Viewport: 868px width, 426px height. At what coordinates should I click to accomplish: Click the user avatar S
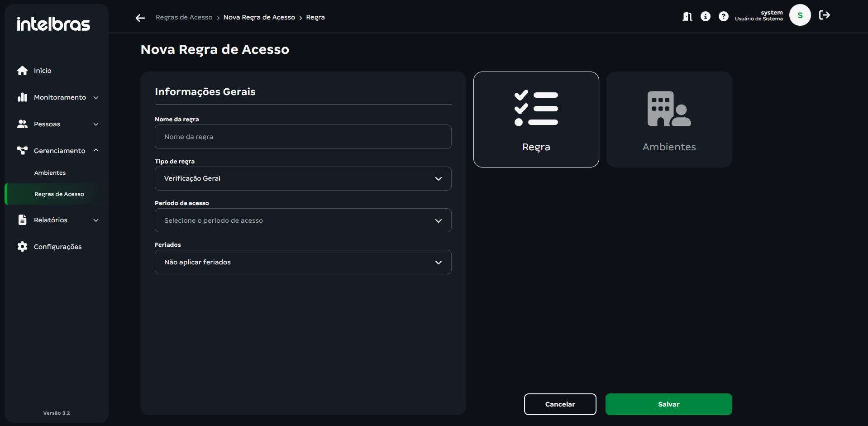pos(800,15)
